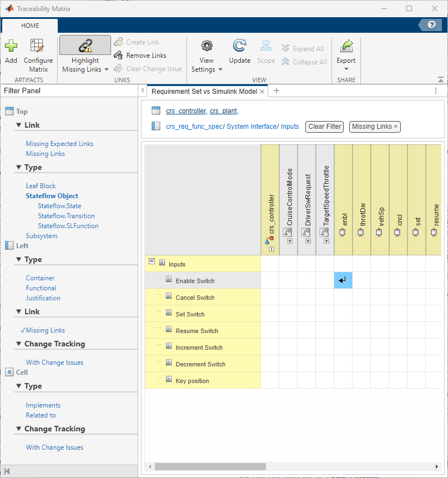Click Clear Change Issue icon
This screenshot has width=448, height=478.
pyautogui.click(x=119, y=69)
